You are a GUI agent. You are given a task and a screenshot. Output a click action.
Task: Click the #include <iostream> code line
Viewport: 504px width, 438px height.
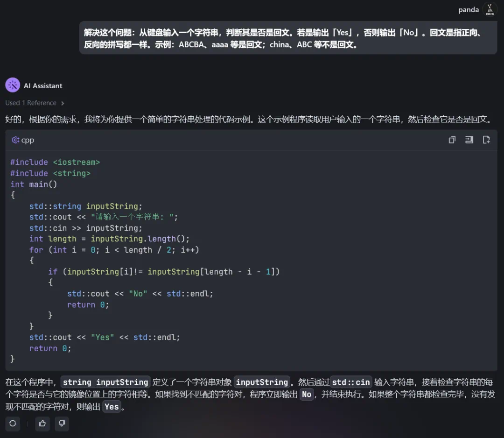55,162
